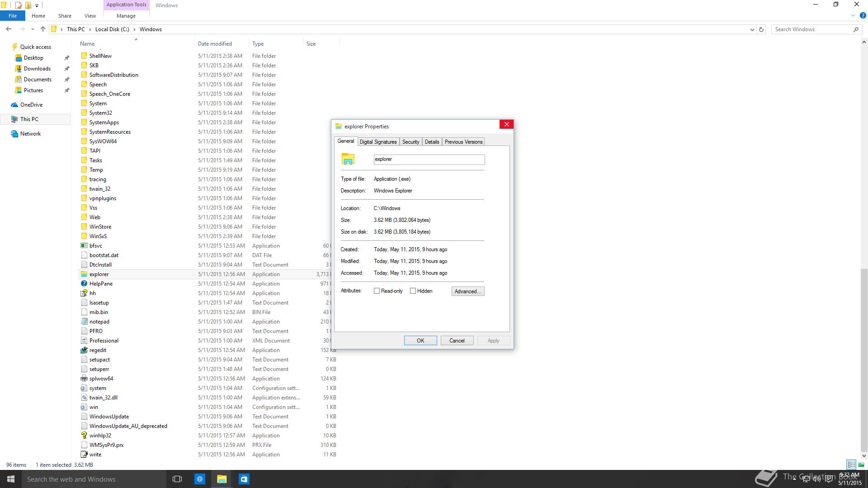Screen dimensions: 868x488
Task: Refresh the Windows folder view
Action: point(761,29)
